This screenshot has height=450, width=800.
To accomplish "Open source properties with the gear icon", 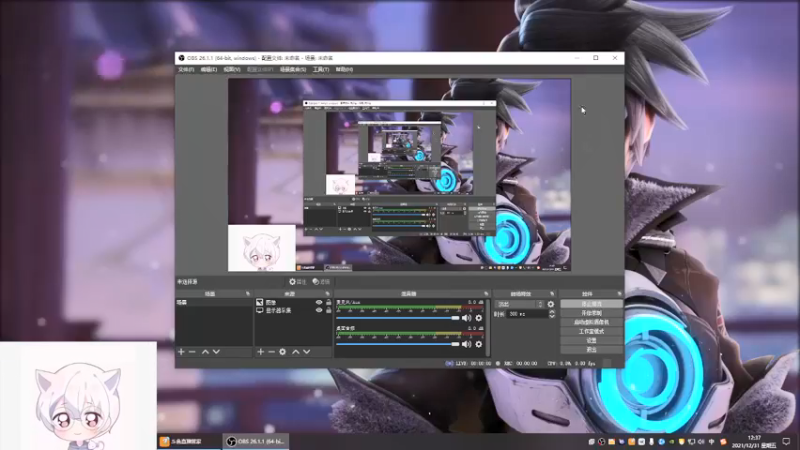I will pyautogui.click(x=283, y=352).
